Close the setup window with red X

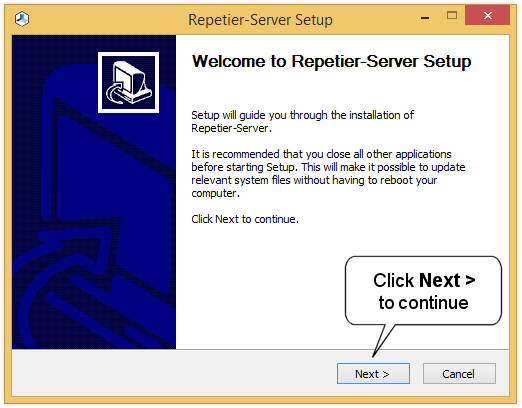pyautogui.click(x=487, y=15)
